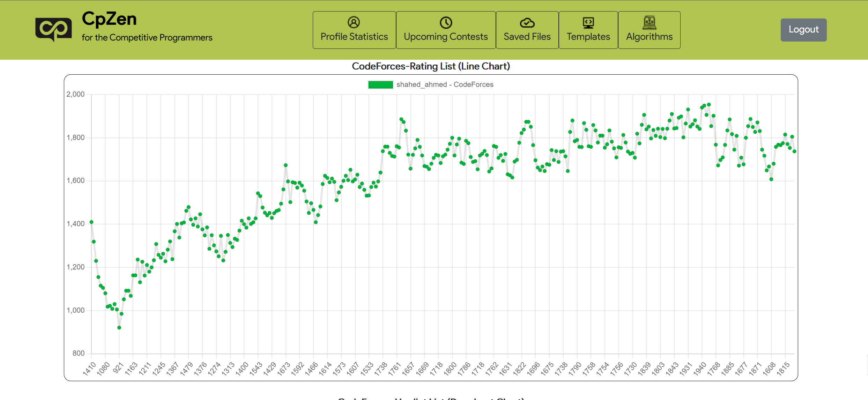
Task: Click the 'for the Competitive Programmers' tagline
Action: [x=147, y=38]
